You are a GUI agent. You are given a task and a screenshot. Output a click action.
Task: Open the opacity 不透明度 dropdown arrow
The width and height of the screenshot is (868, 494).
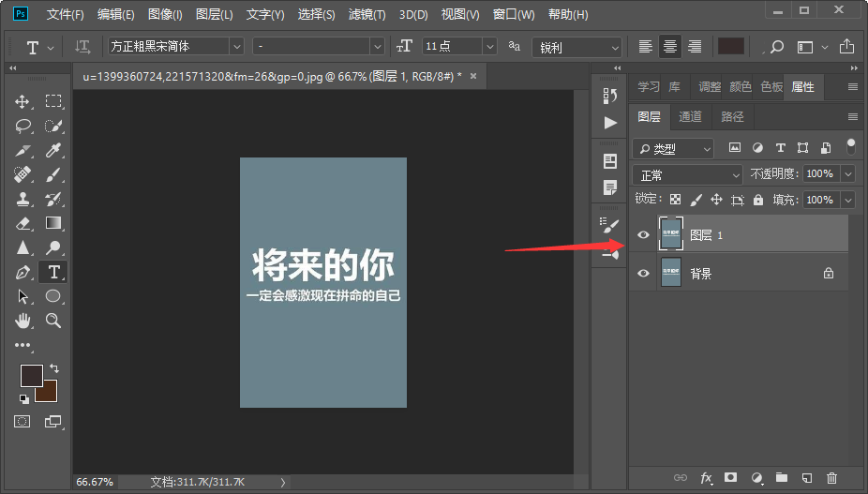coord(848,174)
